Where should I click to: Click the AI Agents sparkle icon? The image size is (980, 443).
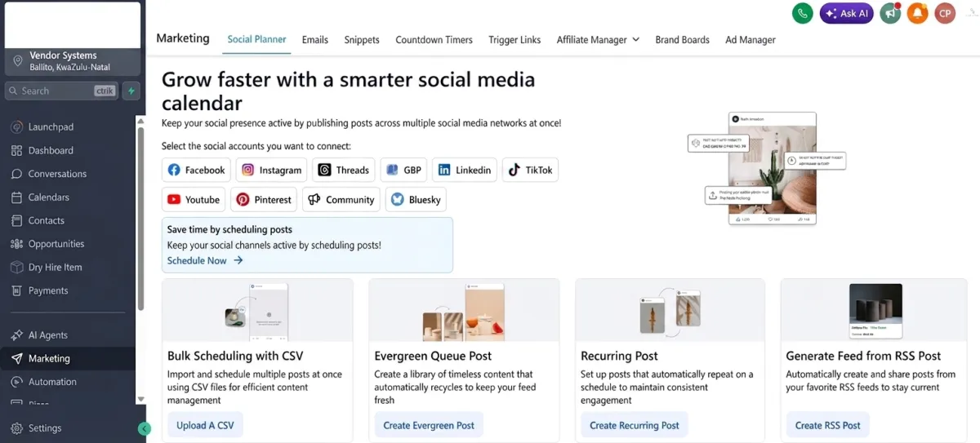pyautogui.click(x=16, y=335)
